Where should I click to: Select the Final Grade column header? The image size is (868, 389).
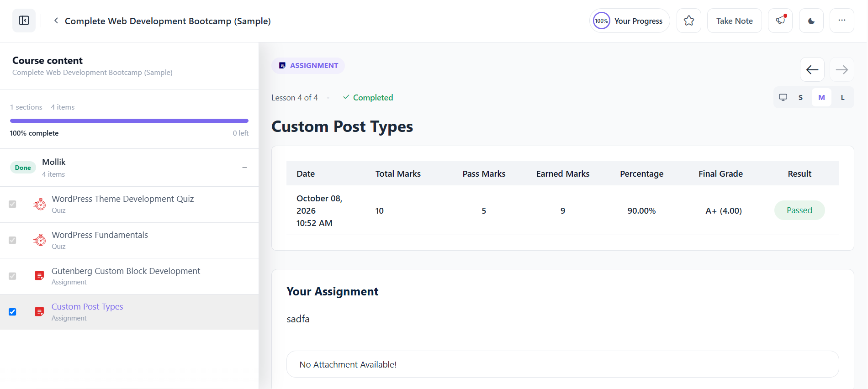(x=720, y=174)
